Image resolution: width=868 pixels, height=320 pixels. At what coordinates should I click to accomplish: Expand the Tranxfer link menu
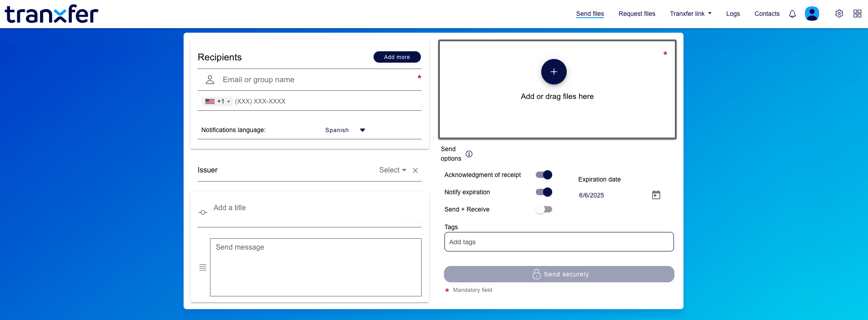coord(690,14)
